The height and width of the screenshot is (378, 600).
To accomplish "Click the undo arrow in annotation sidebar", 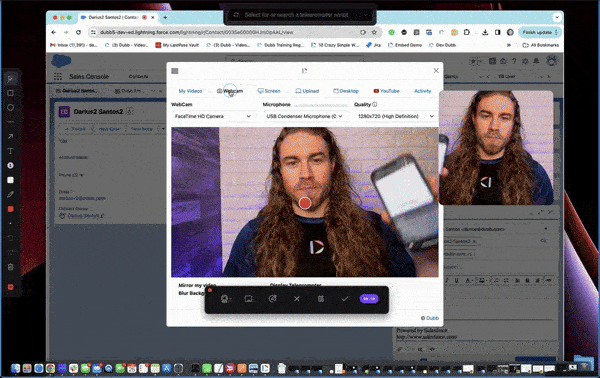I will coord(10,238).
